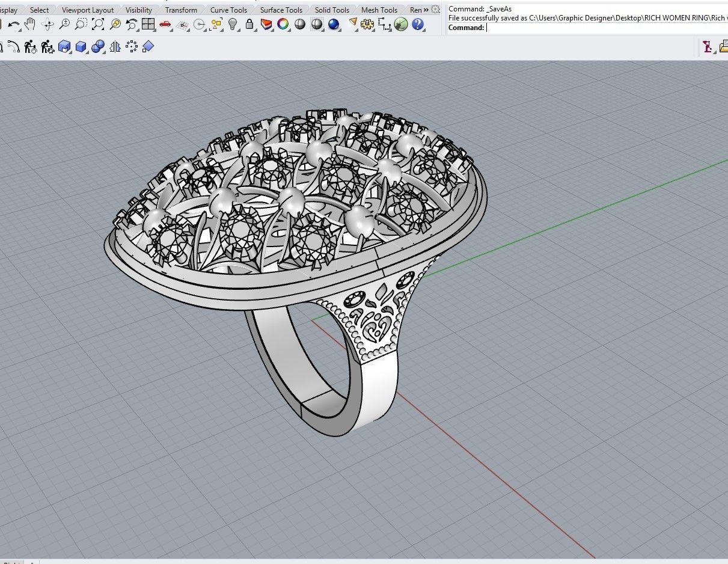Open the Object Snap circle icon
This screenshot has width=728, height=564.
pos(199,25)
